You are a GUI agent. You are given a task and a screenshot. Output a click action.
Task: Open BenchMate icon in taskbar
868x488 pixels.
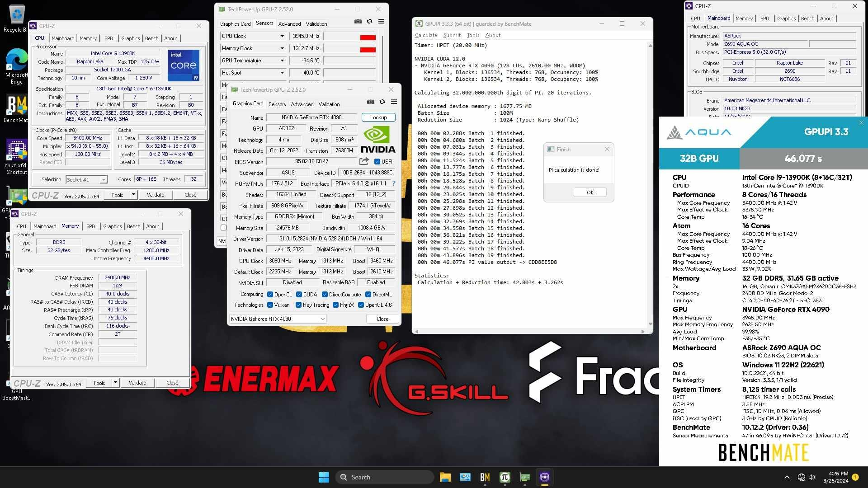[485, 477]
